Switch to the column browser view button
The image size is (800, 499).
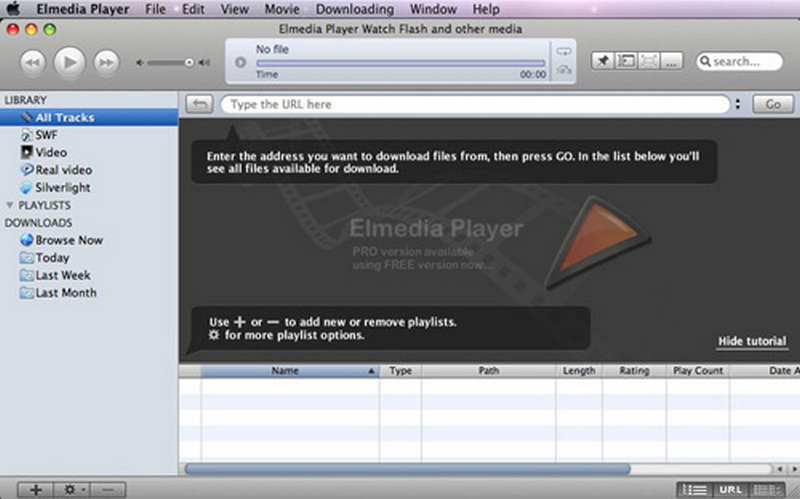[766, 490]
